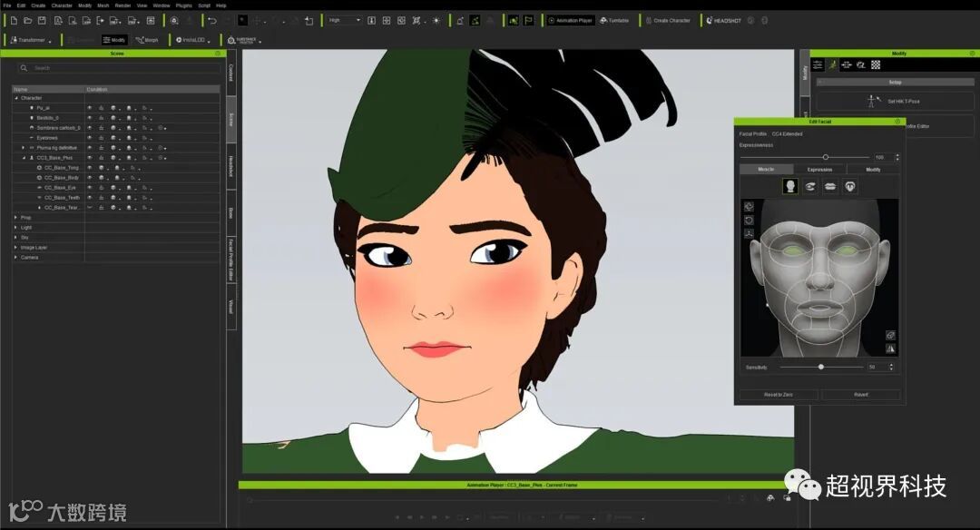Open the InstaLOD dropdown
The width and height of the screenshot is (980, 530).
(x=192, y=40)
